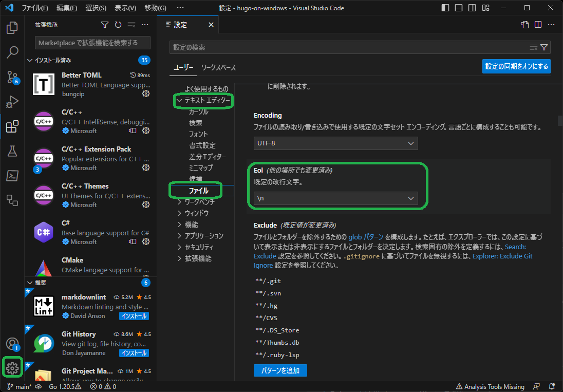This screenshot has height=392, width=563.
Task: Install the Git History extension
Action: click(134, 353)
